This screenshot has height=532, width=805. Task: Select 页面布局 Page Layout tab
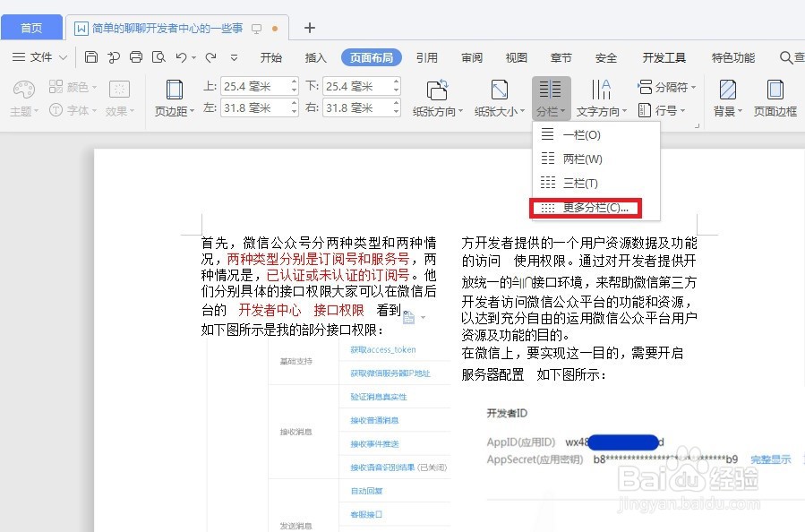click(x=372, y=57)
